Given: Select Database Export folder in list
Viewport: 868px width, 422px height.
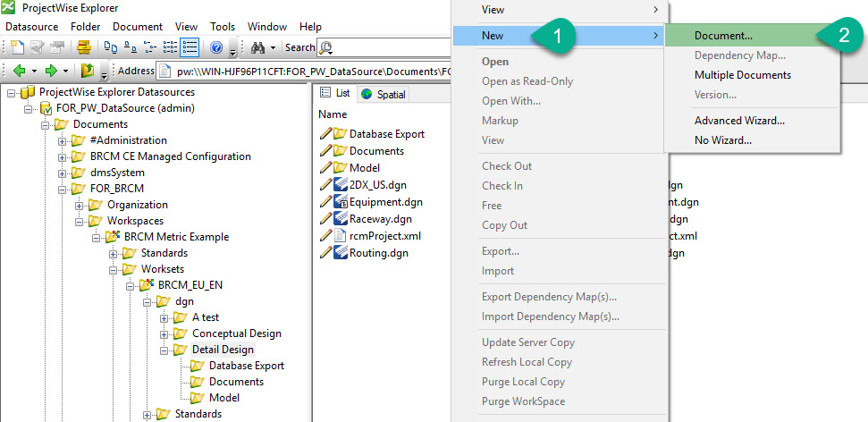Looking at the screenshot, I should click(387, 134).
